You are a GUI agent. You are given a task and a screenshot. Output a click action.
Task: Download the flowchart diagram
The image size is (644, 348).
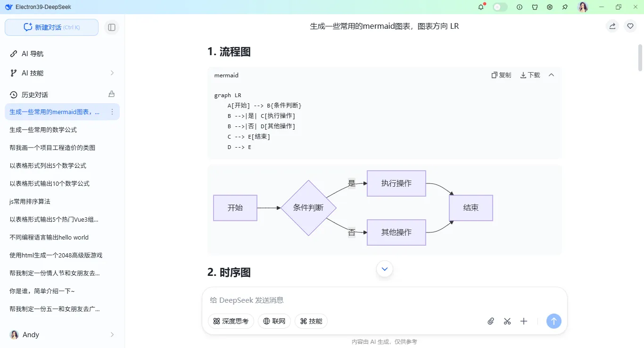click(529, 75)
